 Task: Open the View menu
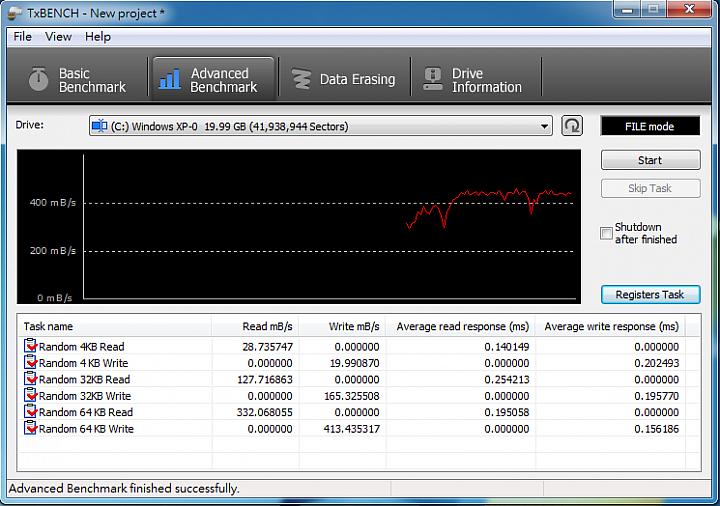[58, 37]
